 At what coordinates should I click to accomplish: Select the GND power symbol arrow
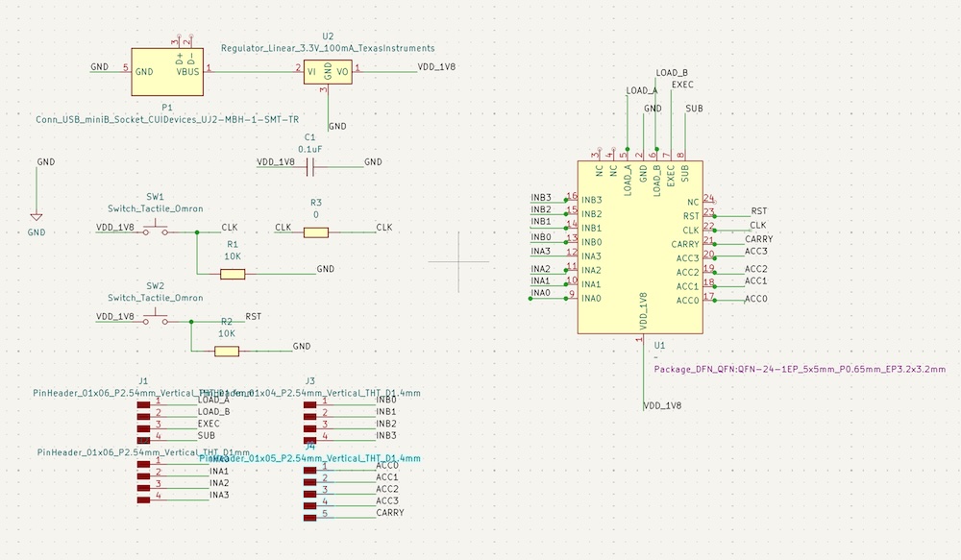pos(37,218)
